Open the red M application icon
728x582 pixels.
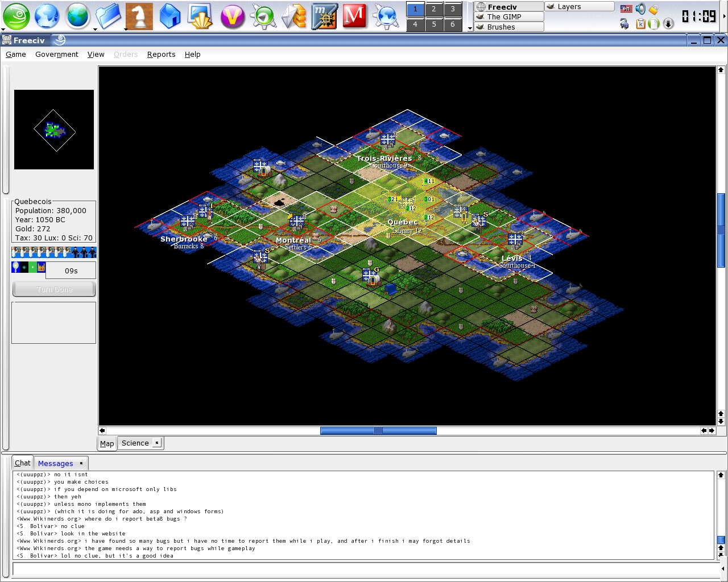355,16
